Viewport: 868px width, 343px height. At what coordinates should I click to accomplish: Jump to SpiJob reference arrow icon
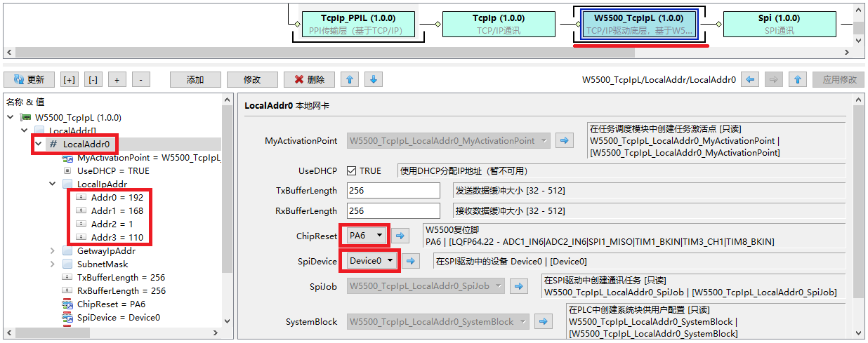tap(518, 286)
